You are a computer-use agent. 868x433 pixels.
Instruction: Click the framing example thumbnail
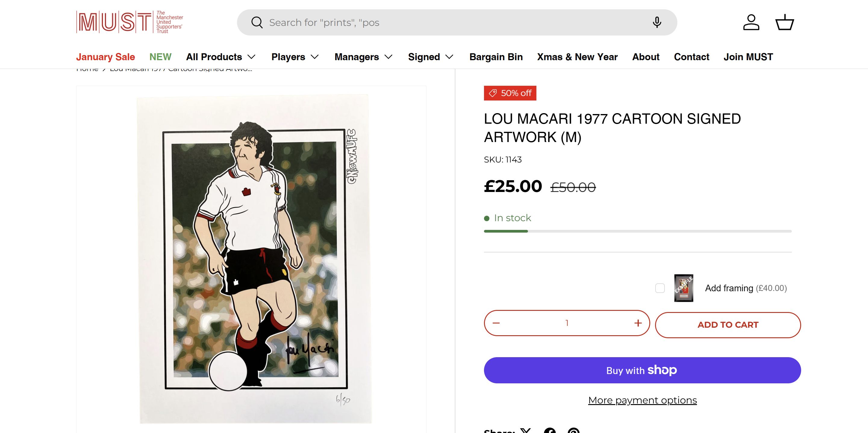click(683, 288)
